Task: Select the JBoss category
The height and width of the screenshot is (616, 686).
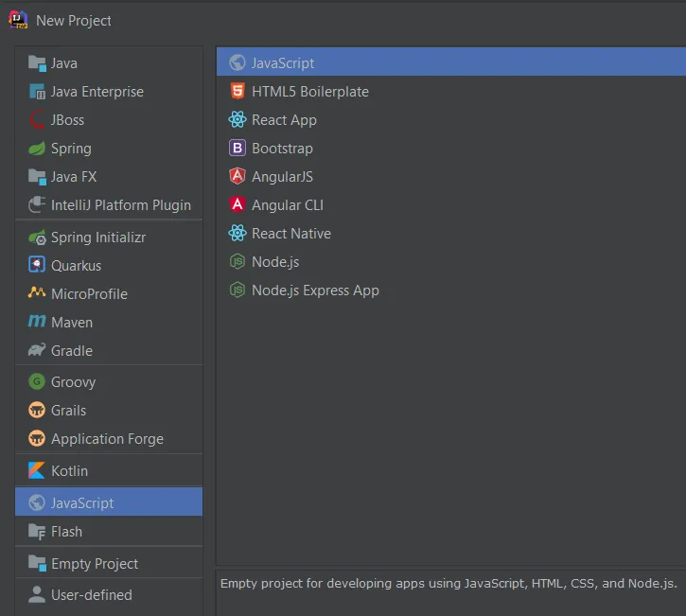Action: point(109,120)
